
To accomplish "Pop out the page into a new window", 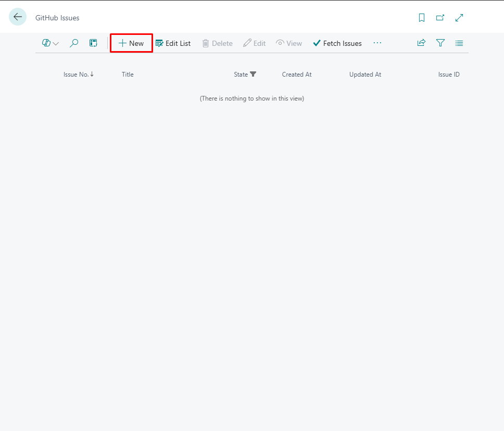I will coord(440,17).
